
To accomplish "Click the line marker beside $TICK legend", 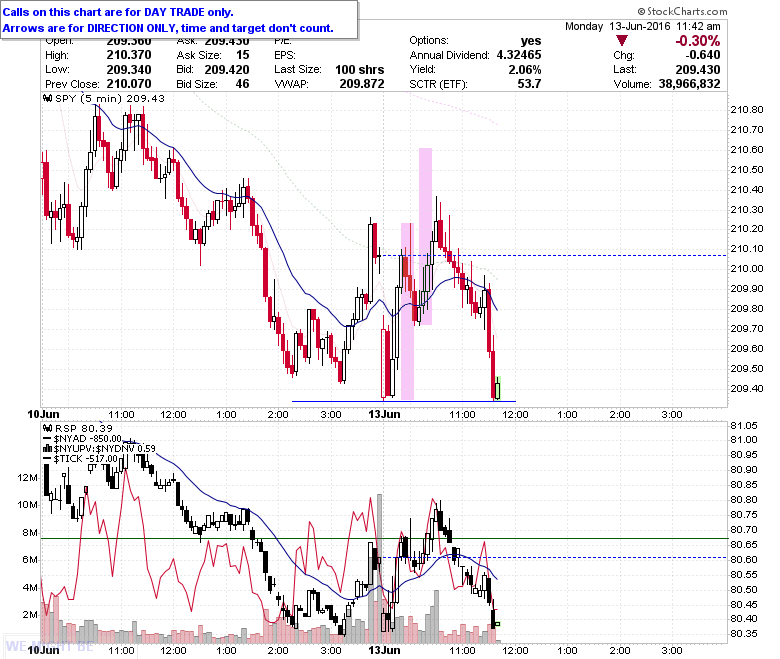I will click(48, 459).
